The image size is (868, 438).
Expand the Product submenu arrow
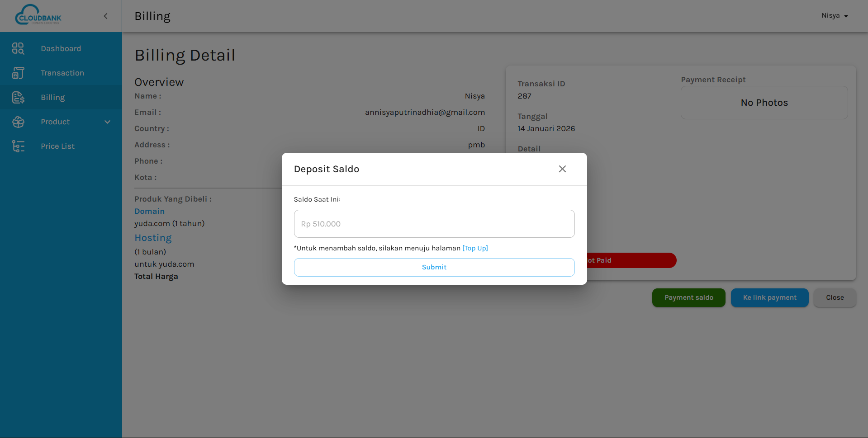coord(107,122)
